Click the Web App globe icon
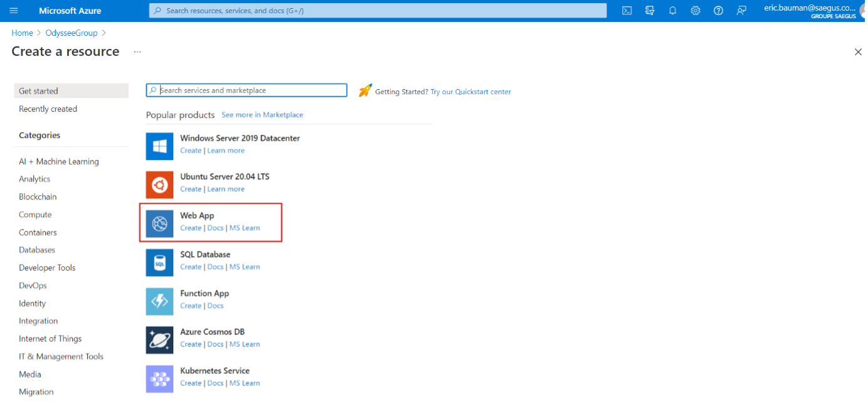The width and height of the screenshot is (868, 404). point(159,224)
